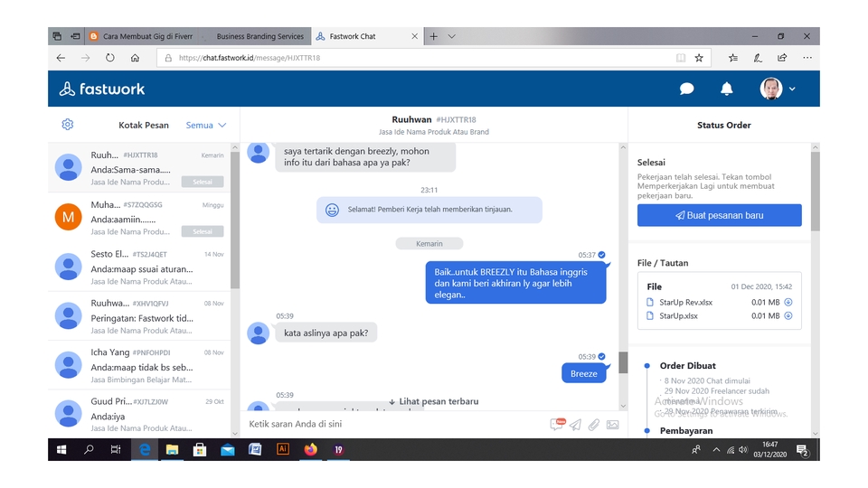Viewport: 868px width, 488px height.
Task: Click the quick reply chat icon
Action: pyautogui.click(x=557, y=425)
